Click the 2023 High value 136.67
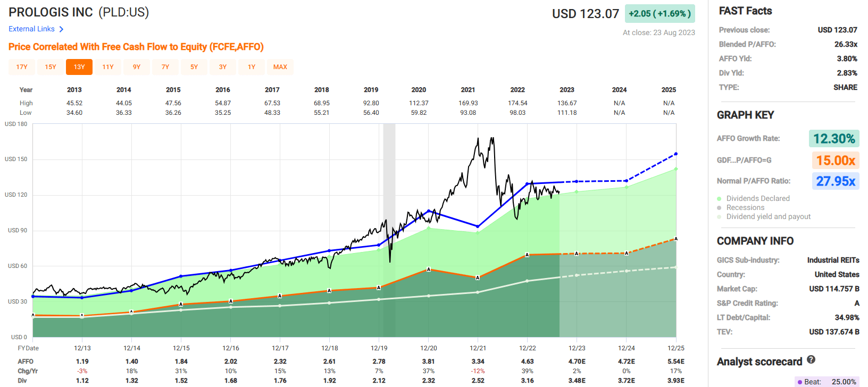Image resolution: width=868 pixels, height=387 pixels. pyautogui.click(x=567, y=103)
